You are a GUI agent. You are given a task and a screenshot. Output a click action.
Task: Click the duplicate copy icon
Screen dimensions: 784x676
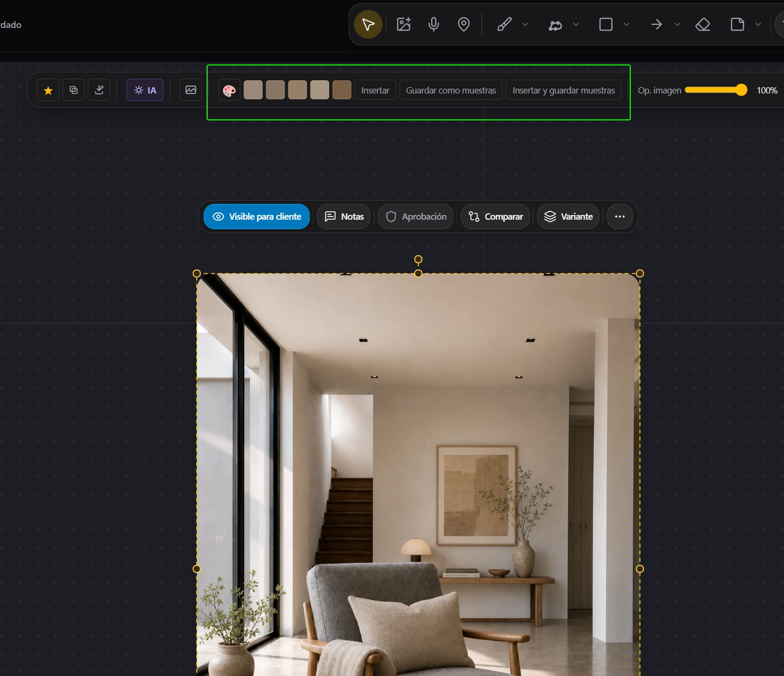[73, 90]
